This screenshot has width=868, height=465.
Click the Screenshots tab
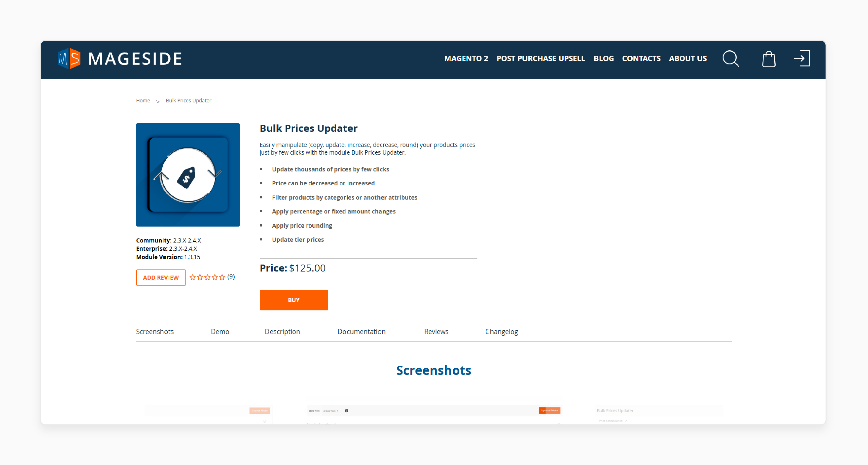pyautogui.click(x=154, y=331)
